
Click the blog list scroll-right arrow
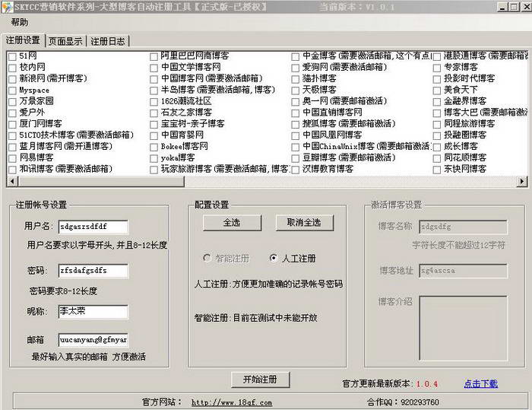click(x=522, y=181)
